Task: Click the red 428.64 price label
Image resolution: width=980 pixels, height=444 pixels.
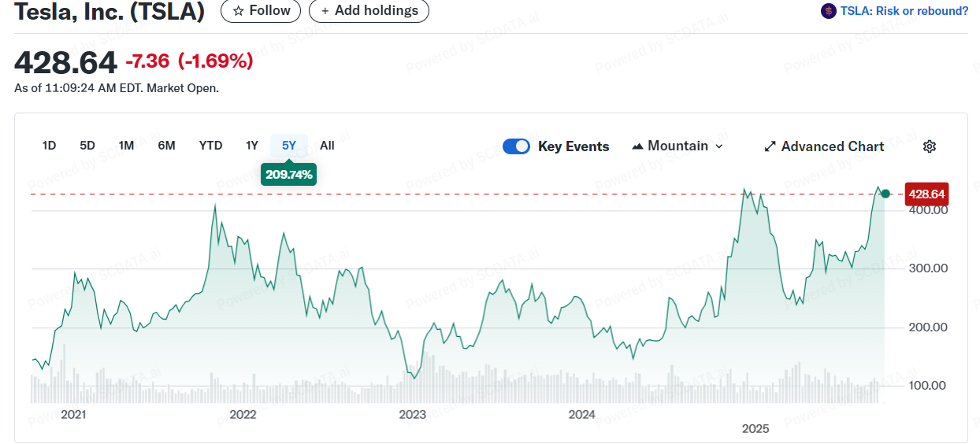Action: [926, 194]
